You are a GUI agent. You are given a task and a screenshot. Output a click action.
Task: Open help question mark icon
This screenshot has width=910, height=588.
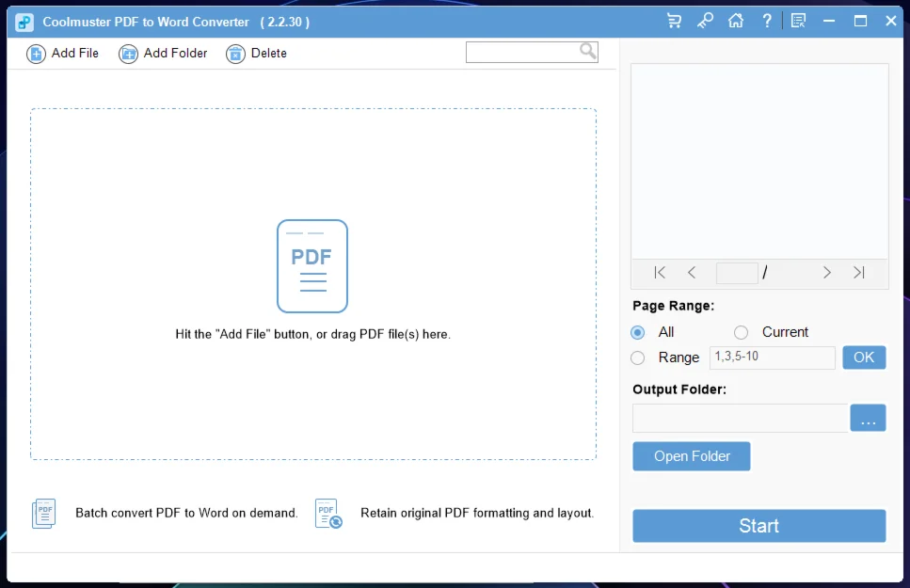coord(767,21)
